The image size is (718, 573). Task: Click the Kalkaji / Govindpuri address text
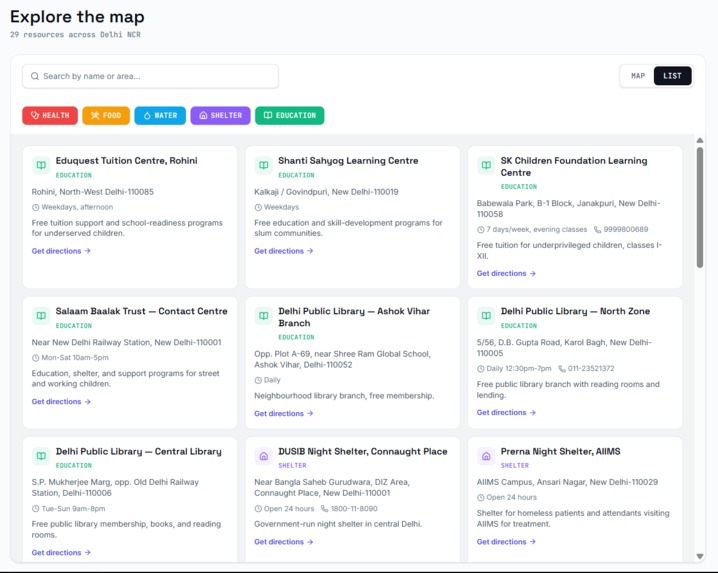326,192
